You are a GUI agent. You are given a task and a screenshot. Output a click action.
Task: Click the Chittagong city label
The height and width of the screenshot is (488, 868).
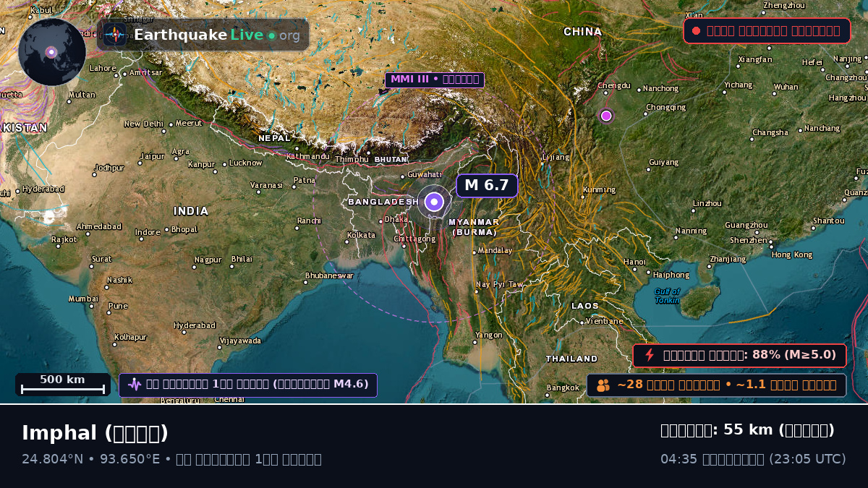pos(414,239)
